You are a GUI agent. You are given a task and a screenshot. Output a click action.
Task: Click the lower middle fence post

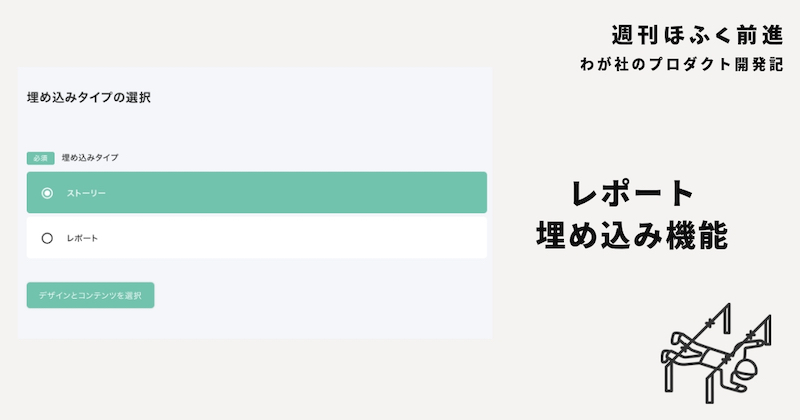(x=710, y=386)
